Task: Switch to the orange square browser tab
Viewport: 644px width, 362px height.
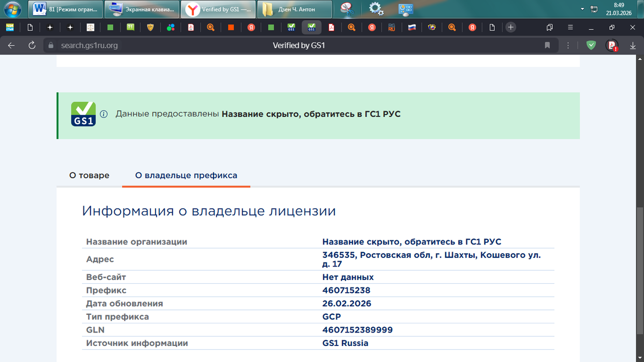Action: pos(231,27)
